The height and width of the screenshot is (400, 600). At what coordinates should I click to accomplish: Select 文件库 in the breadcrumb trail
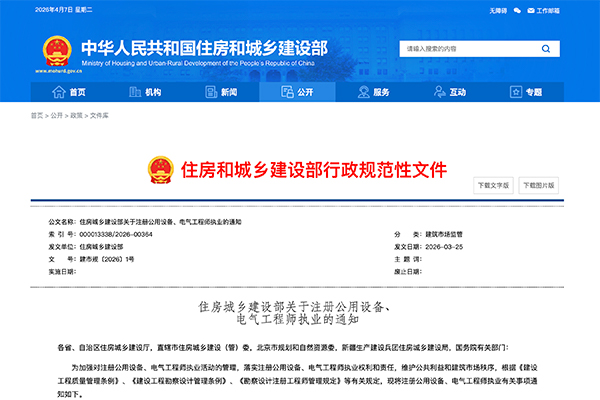click(99, 116)
